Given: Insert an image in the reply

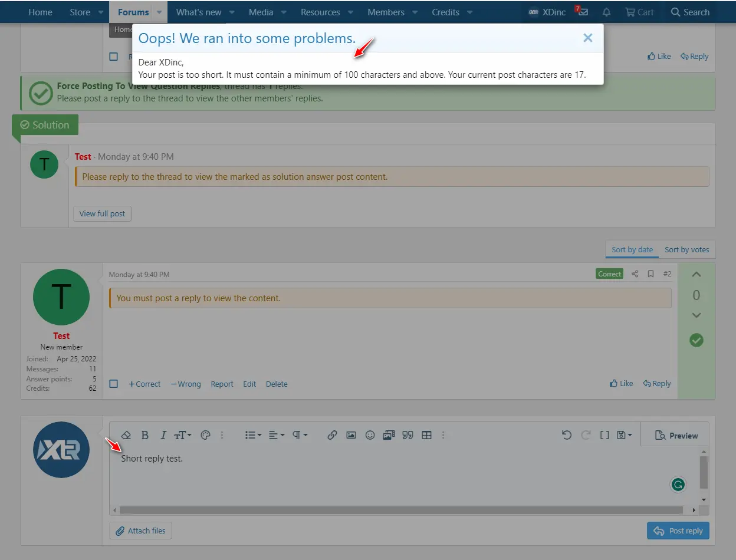Looking at the screenshot, I should (x=351, y=435).
